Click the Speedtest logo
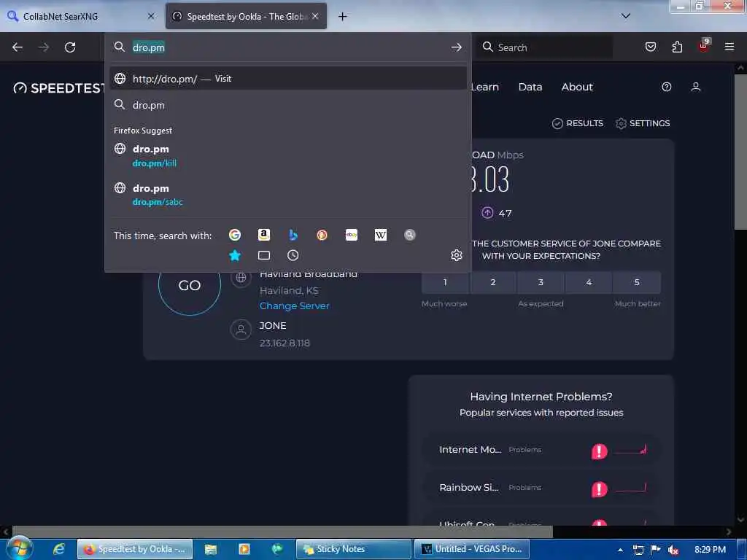The width and height of the screenshot is (747, 560). click(58, 88)
